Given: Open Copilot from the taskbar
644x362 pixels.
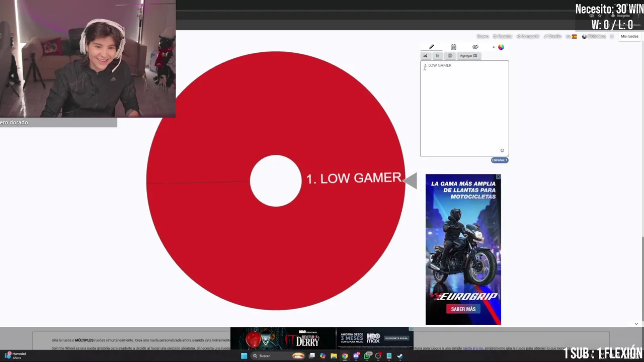Looking at the screenshot, I should [323, 356].
